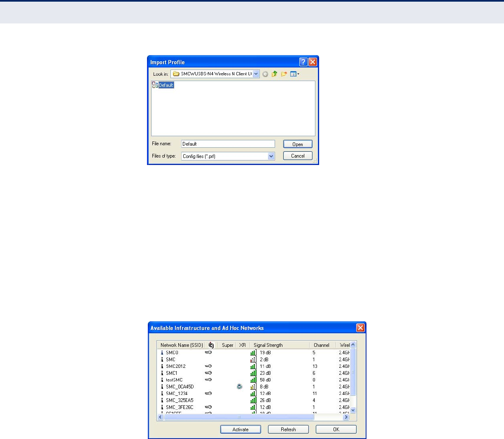Screen dimensions: 504x439
Task: Click the antenna icon beside SMC_325EA5
Action: 162,400
